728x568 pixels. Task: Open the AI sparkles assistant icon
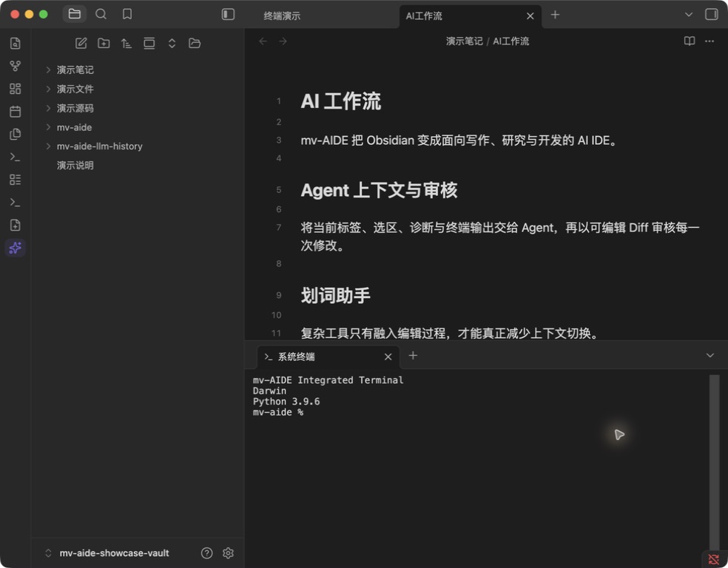(16, 248)
